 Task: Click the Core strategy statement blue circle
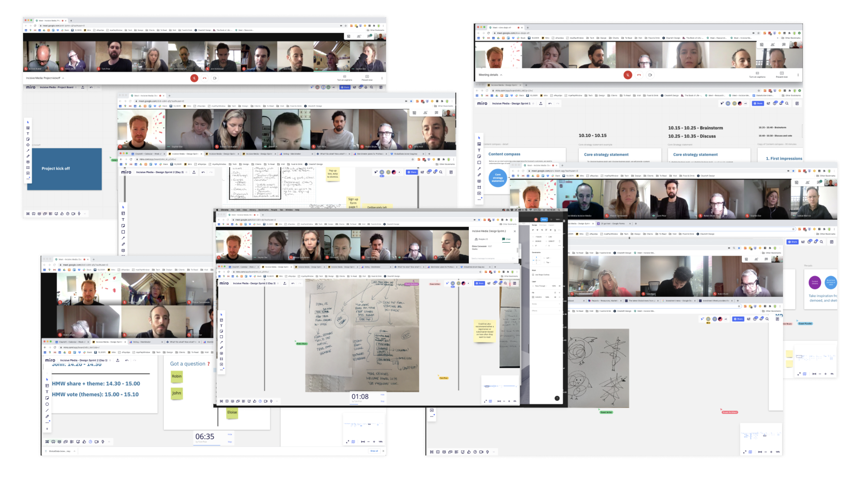tap(498, 178)
